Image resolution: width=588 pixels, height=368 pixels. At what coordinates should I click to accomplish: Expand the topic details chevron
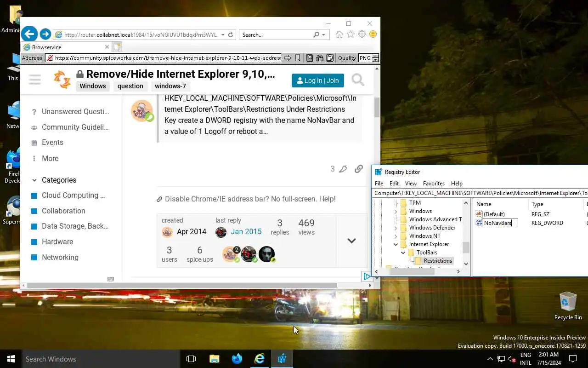[x=351, y=241]
